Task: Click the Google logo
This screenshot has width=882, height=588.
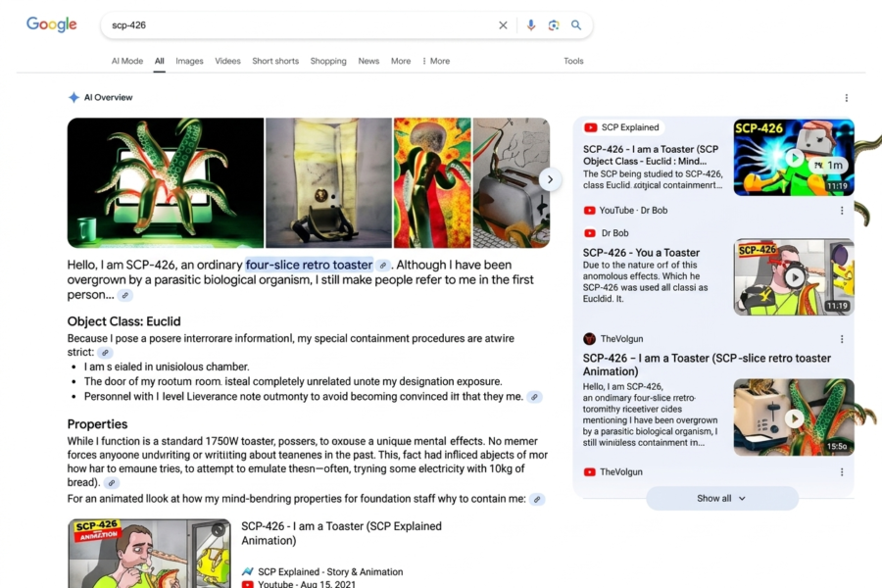Action: click(51, 24)
